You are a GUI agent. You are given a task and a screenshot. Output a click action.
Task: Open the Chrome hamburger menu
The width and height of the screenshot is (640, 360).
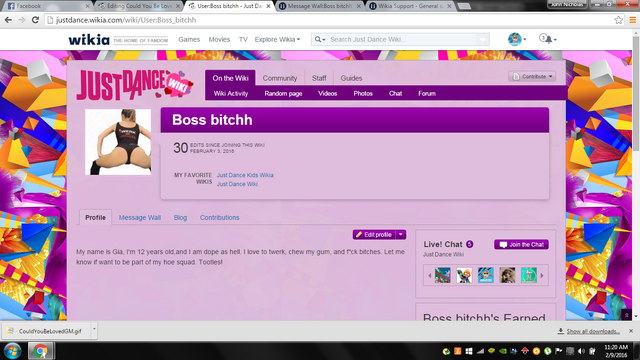(632, 20)
